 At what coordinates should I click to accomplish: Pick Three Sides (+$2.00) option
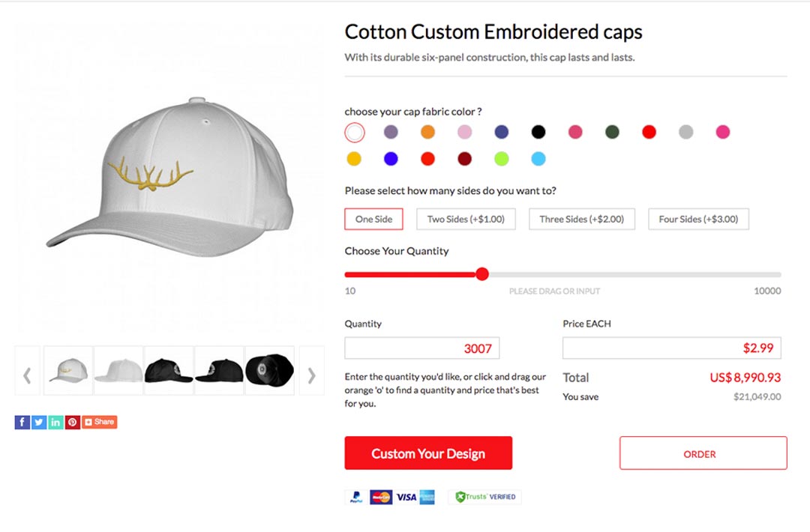coord(582,220)
